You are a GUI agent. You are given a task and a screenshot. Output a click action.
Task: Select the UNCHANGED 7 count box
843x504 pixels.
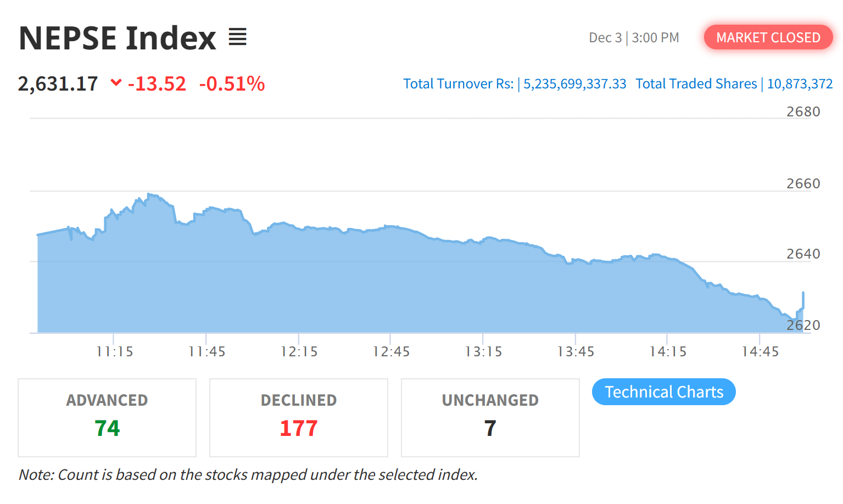pos(490,417)
